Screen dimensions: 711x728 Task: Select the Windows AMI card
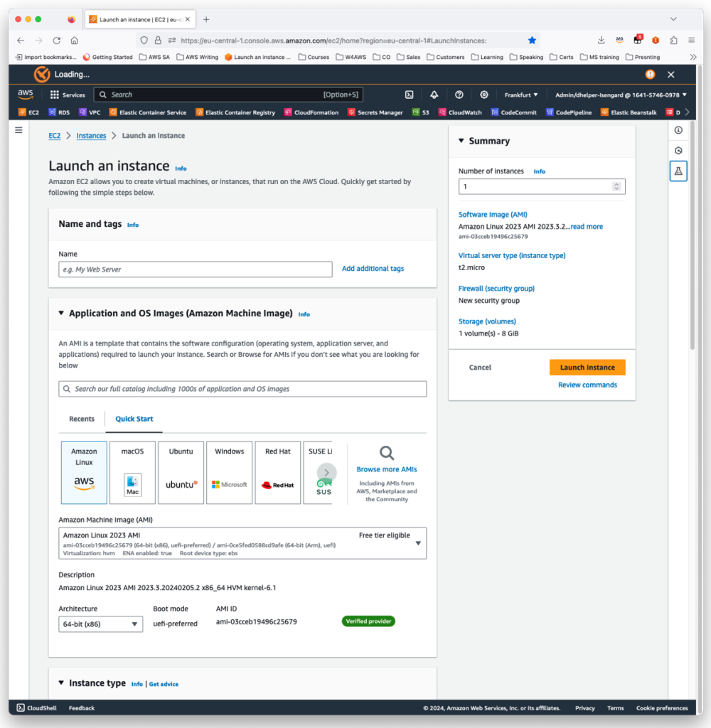229,471
